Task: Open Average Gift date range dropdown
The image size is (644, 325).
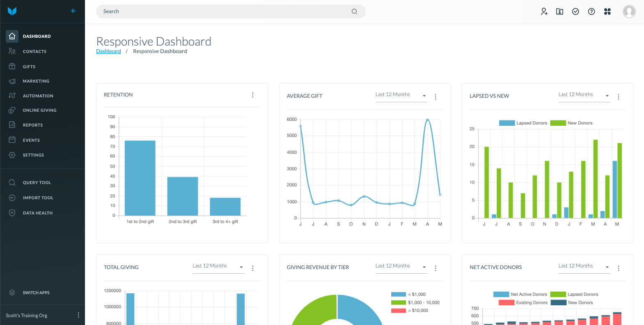Action: point(401,95)
